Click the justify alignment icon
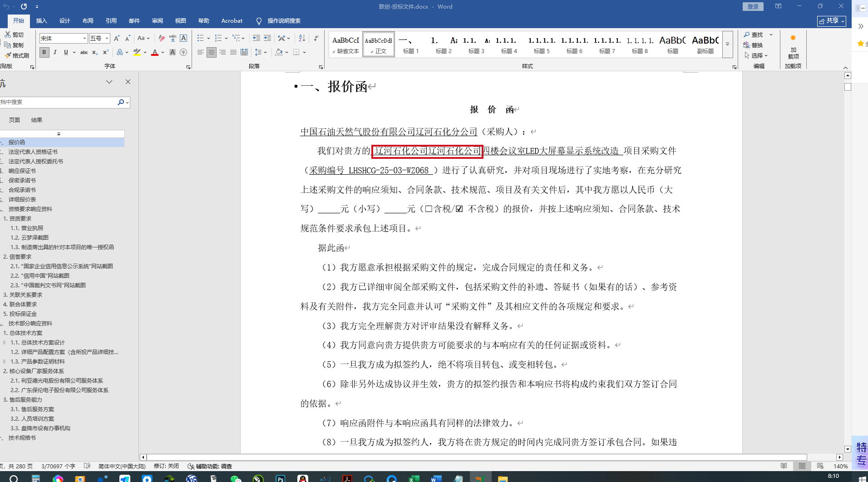The height and width of the screenshot is (482, 868). 233,53
